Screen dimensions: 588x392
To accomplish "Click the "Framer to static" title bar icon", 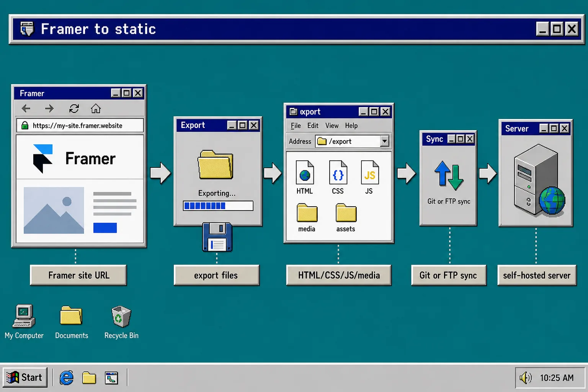I will click(x=27, y=29).
